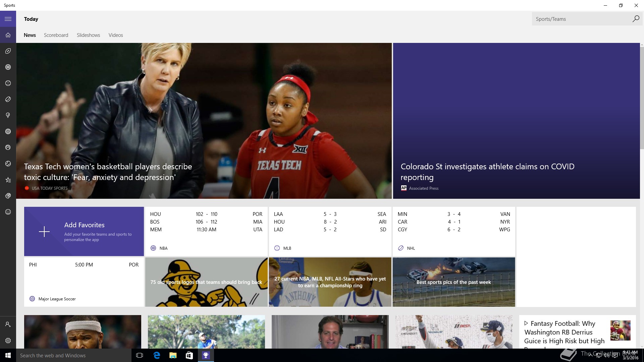Click the Sports/Teams search field
Viewport: 644px width, 362px height.
click(x=582, y=19)
